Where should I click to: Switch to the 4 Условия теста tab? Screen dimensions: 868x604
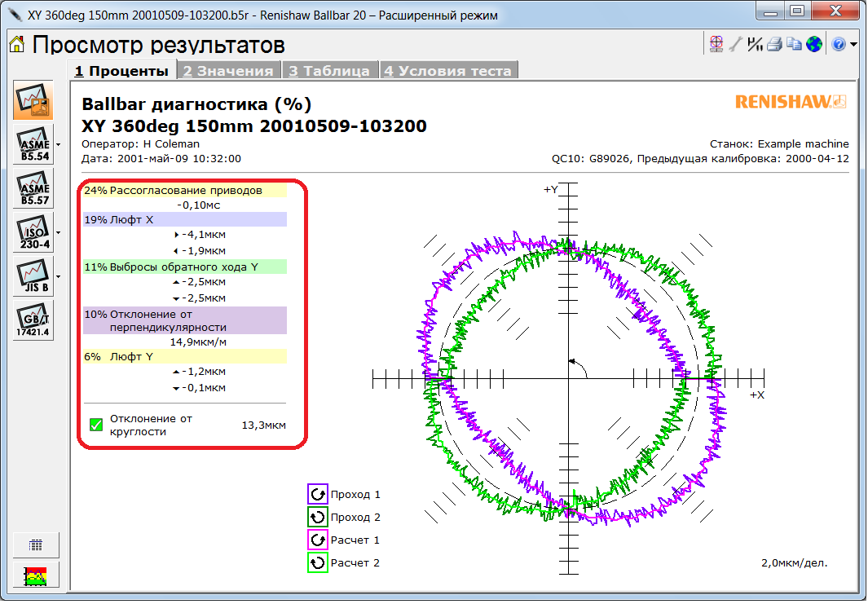pos(447,71)
